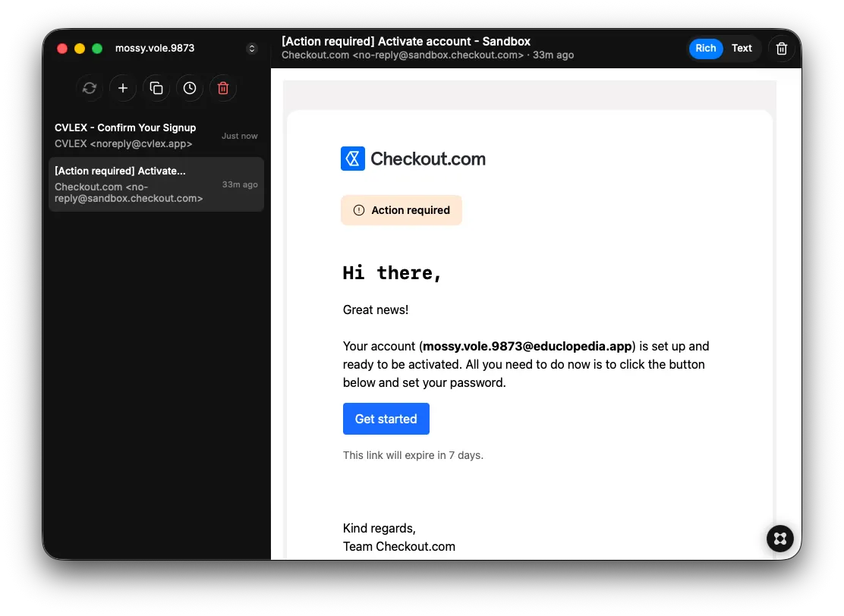Click the email subject title in the header
844x616 pixels.
coord(406,42)
